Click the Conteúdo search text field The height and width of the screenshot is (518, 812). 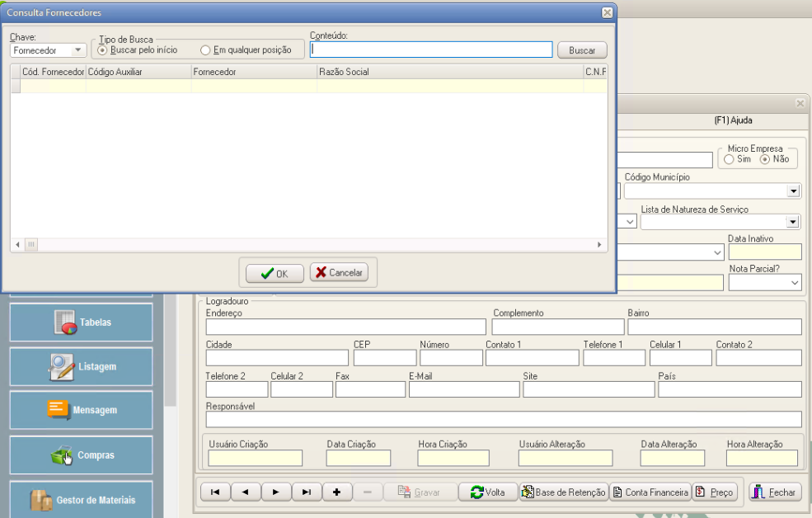pyautogui.click(x=430, y=50)
